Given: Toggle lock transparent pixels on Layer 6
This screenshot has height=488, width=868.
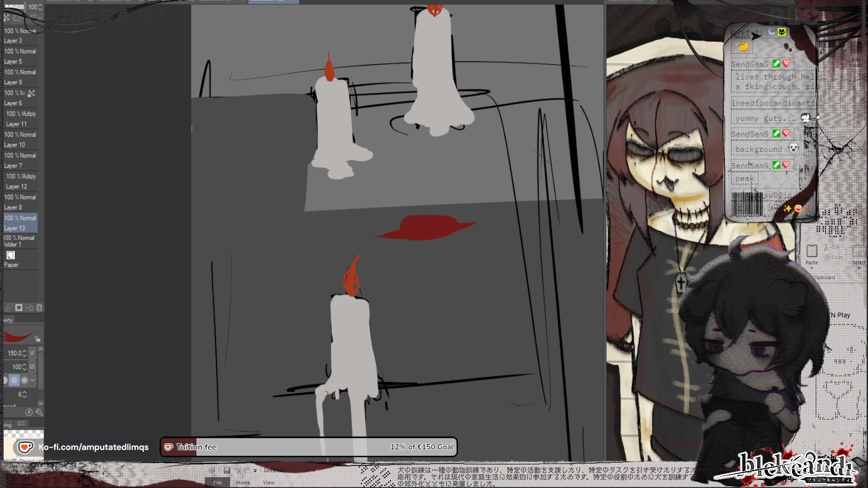Looking at the screenshot, I should 31,93.
